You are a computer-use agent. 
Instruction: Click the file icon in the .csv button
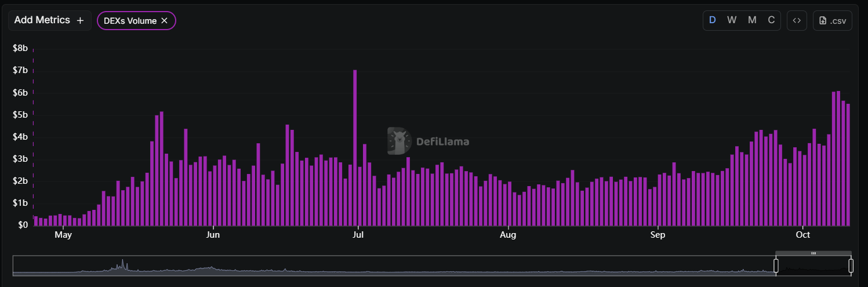point(823,21)
